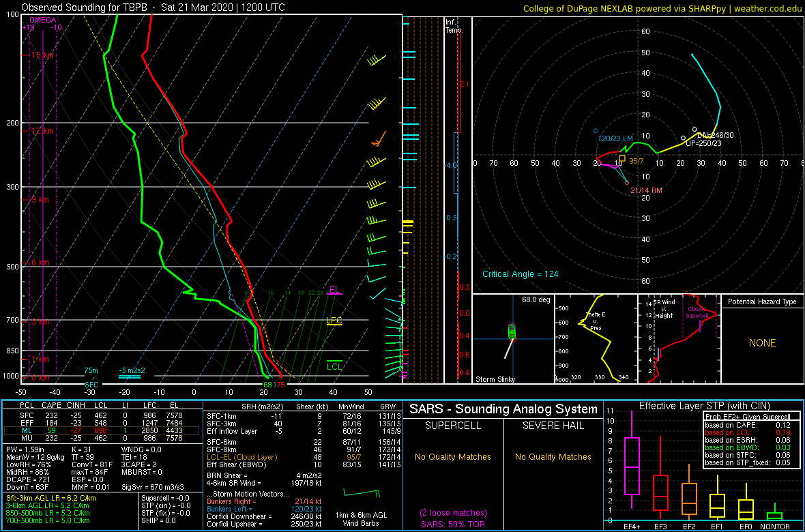Click the 'DN=246/30' hodograph label
This screenshot has height=532, width=805.
pyautogui.click(x=715, y=135)
